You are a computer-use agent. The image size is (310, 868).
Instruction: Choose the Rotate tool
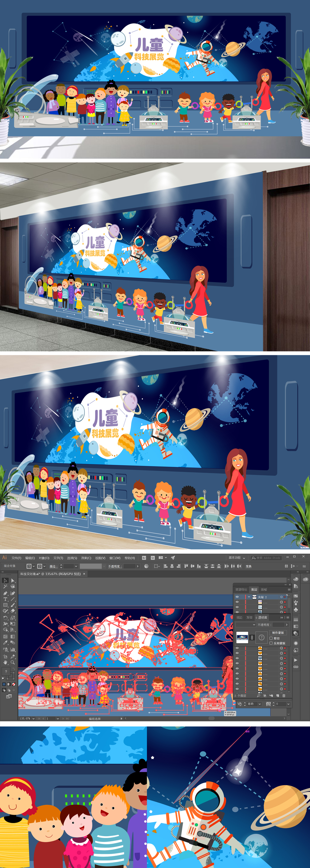point(5,618)
